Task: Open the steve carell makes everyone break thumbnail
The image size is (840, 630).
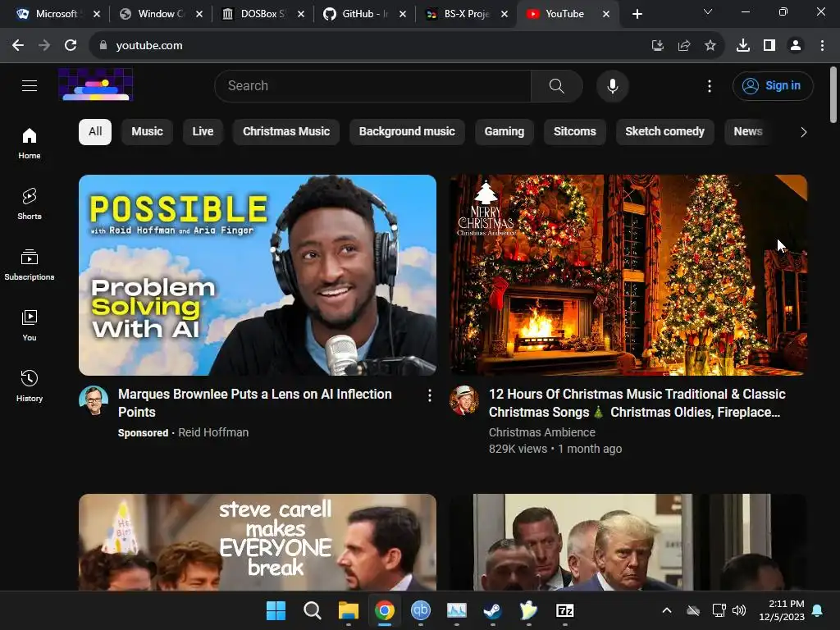Action: [x=257, y=542]
